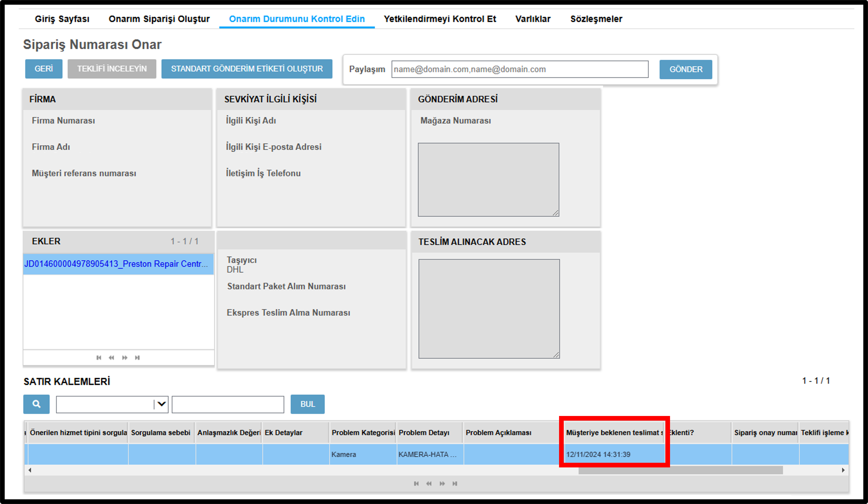
Task: Click Anlaşmazlık Değeri column header
Action: coord(229,433)
